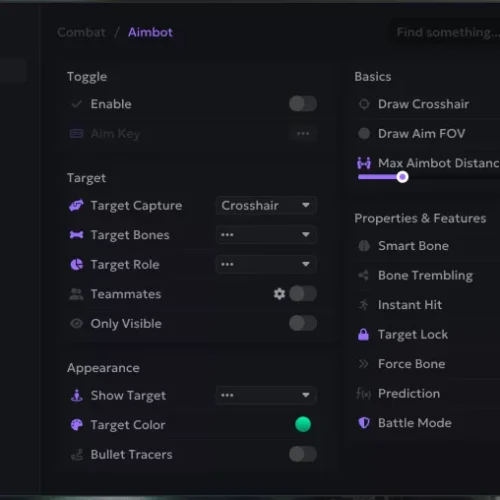Click the Target Bones bone icon
Image resolution: width=500 pixels, height=500 pixels.
click(76, 235)
